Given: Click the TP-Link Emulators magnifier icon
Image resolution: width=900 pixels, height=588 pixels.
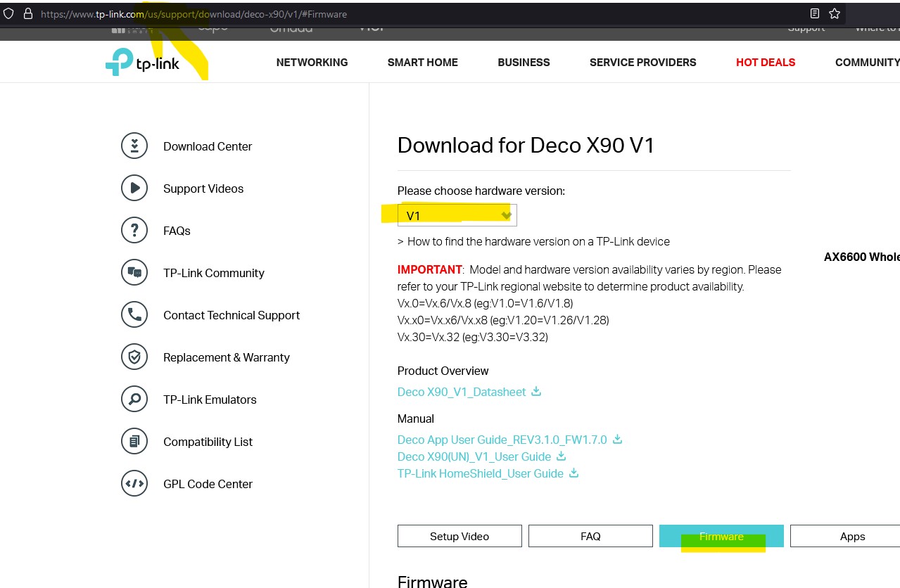Looking at the screenshot, I should coord(134,400).
